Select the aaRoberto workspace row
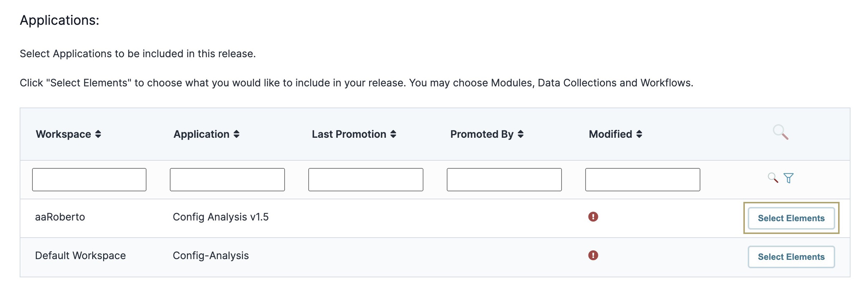This screenshot has height=293, width=868. coord(435,218)
